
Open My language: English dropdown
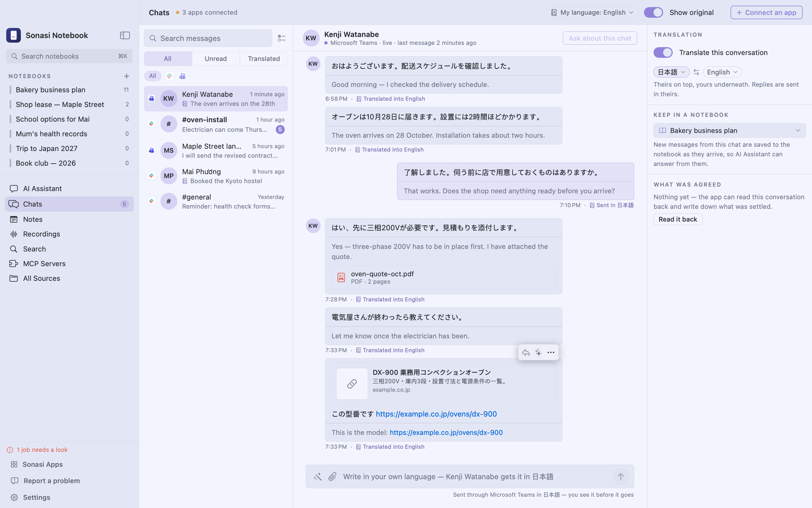coord(592,12)
